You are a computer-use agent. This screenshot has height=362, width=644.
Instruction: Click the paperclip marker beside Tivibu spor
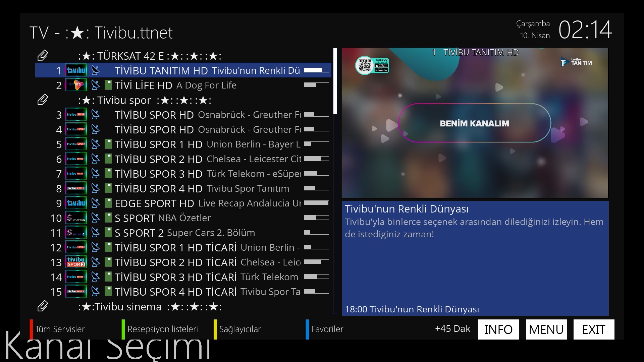click(43, 100)
